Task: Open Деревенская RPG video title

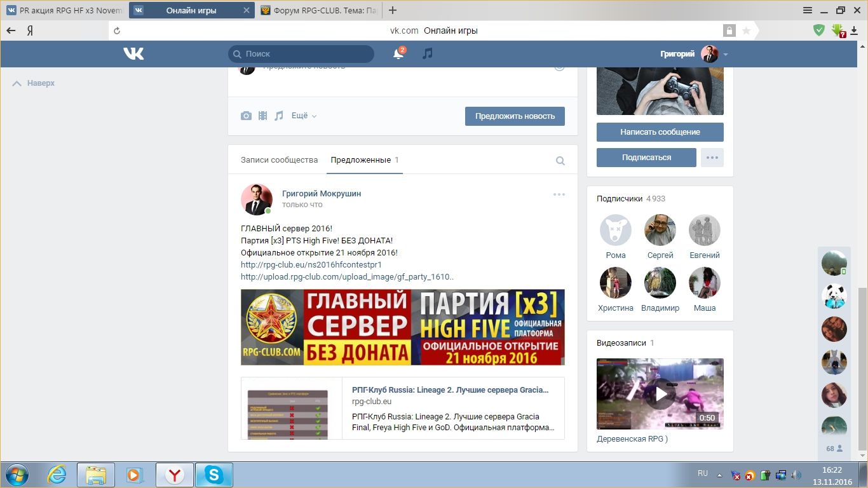Action: pyautogui.click(x=632, y=439)
